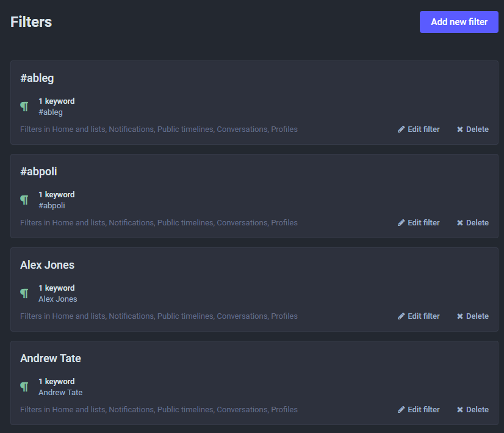504x433 pixels.
Task: Delete the Alex Jones filter
Action: click(473, 316)
